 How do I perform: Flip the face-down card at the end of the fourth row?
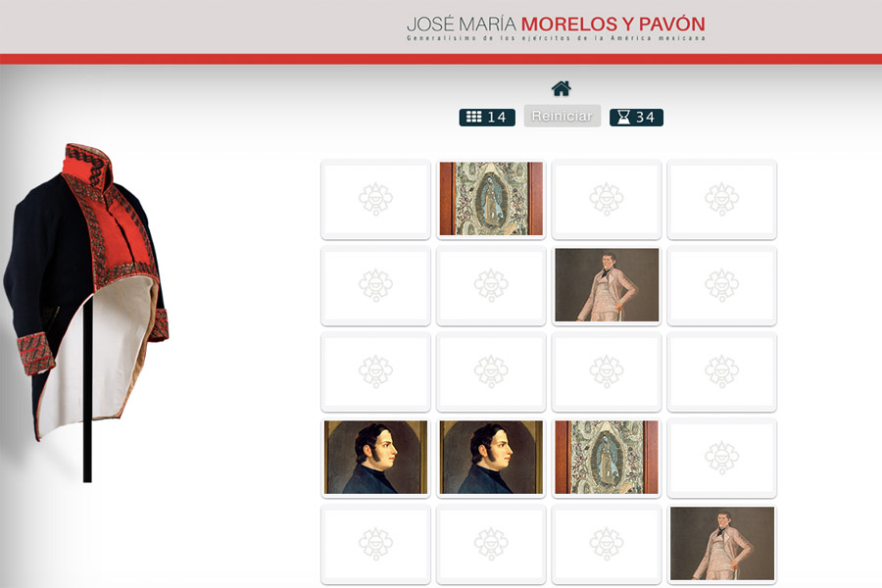(x=721, y=458)
